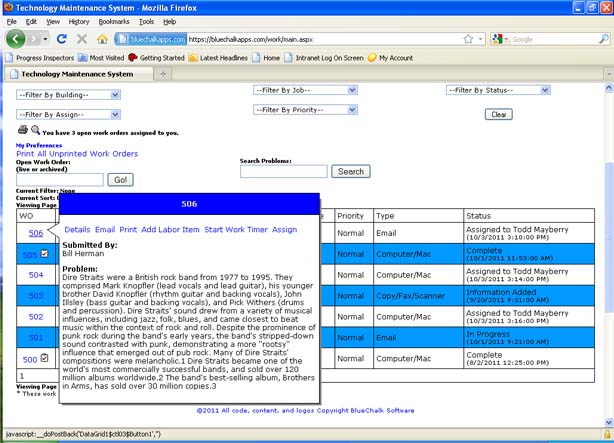Click the Google search engine icon
614x443 pixels.
(x=497, y=39)
